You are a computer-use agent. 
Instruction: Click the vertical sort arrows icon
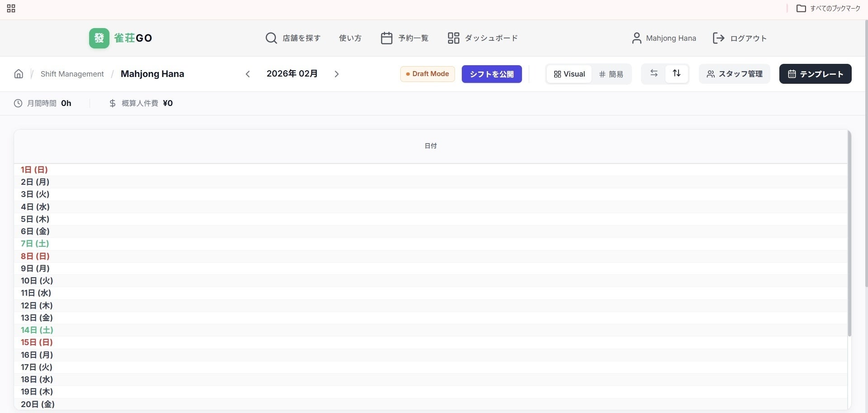click(x=677, y=73)
